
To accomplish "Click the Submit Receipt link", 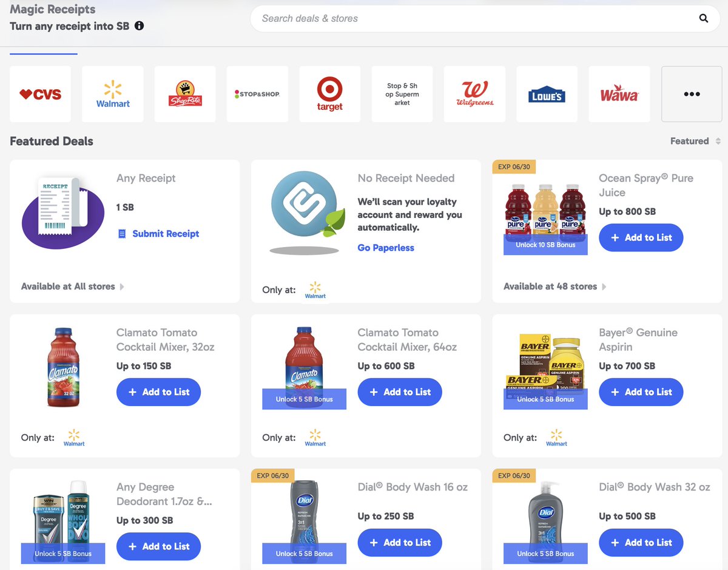I will point(166,234).
